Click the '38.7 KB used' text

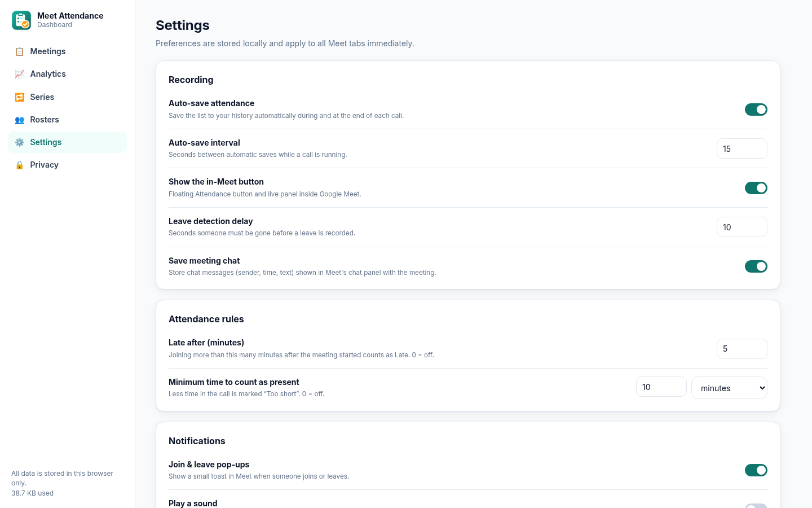(x=33, y=493)
